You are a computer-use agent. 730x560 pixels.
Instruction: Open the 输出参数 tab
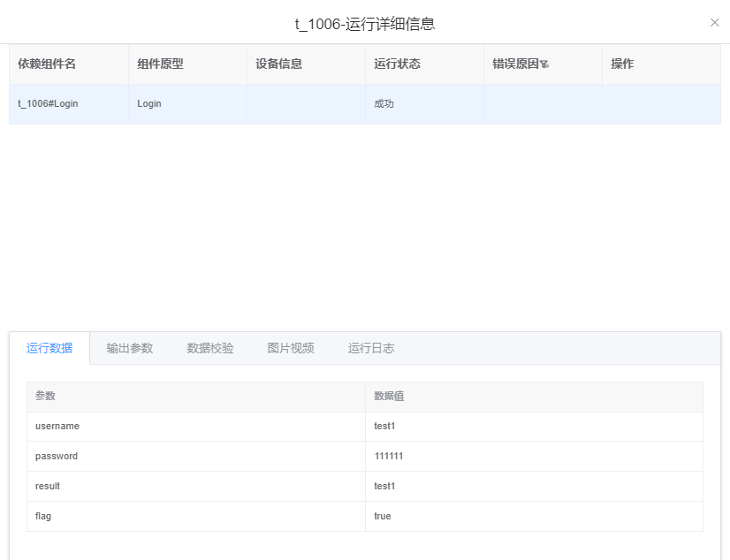pyautogui.click(x=130, y=348)
